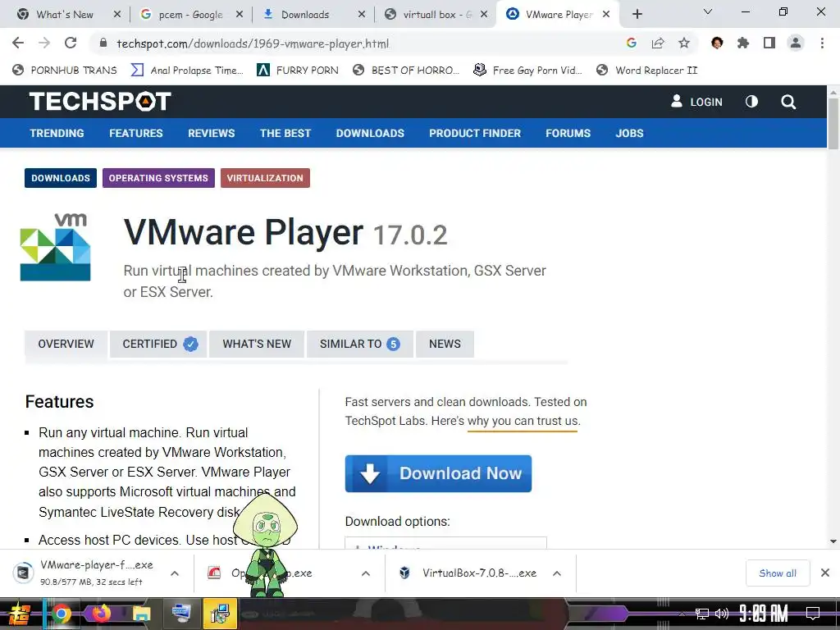The height and width of the screenshot is (630, 840).
Task: Select the SIMILAR TO tab
Action: click(x=359, y=344)
